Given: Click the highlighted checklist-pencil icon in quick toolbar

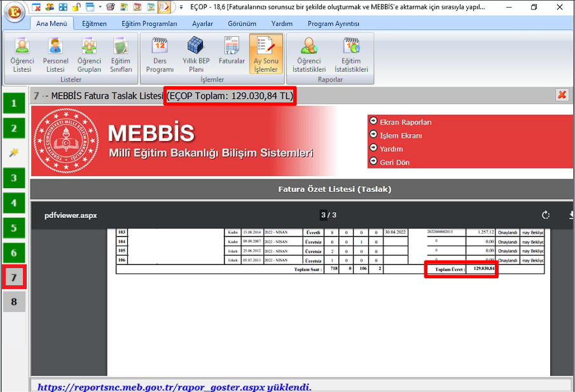Looking at the screenshot, I should click(164, 7).
